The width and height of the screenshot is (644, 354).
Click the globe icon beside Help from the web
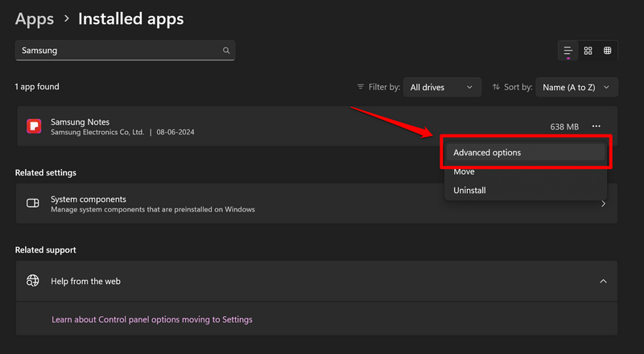(33, 281)
